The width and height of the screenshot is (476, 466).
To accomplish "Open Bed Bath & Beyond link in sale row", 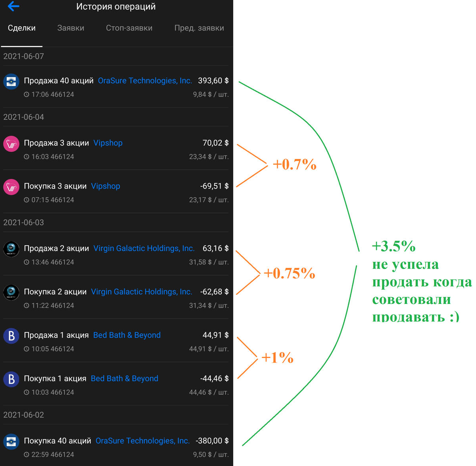I will pos(127,335).
